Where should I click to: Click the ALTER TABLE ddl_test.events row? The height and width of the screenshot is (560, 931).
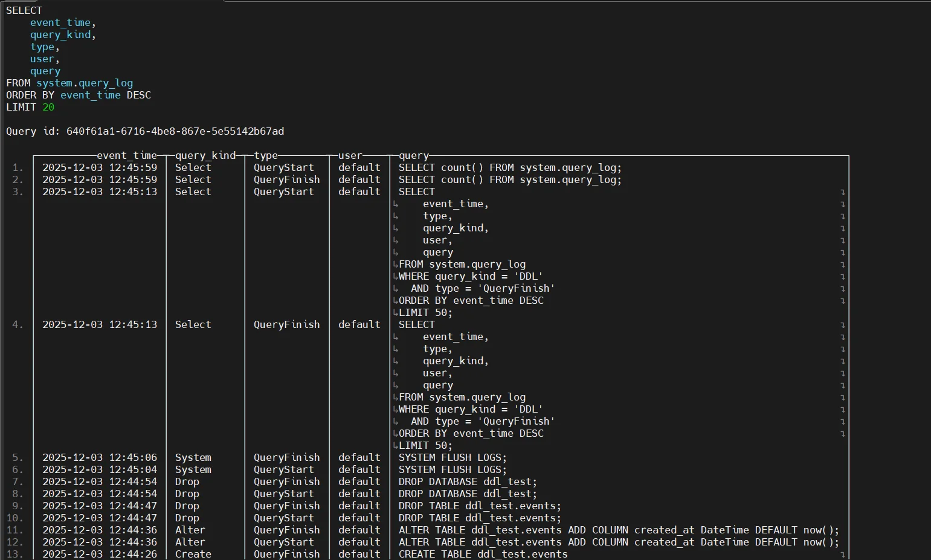tap(617, 530)
